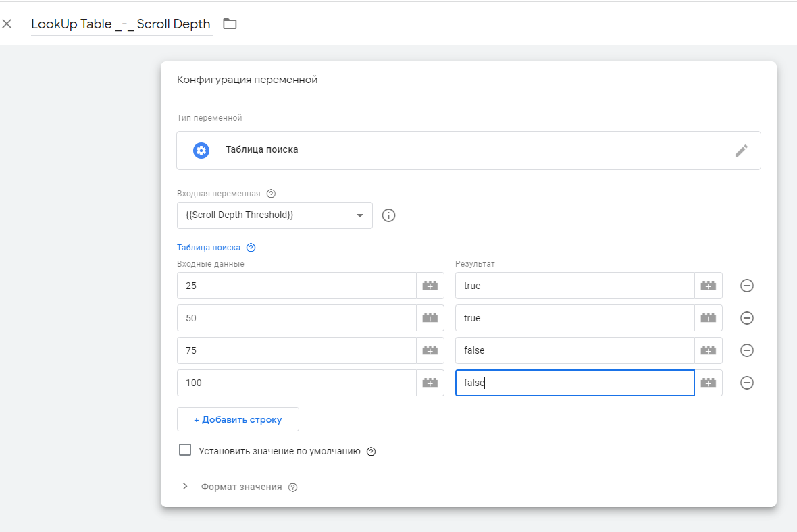Open help for the Таблица поиска label
The image size is (797, 532).
251,248
